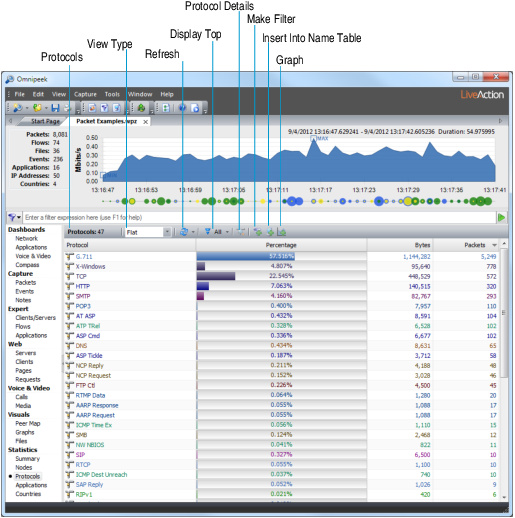Open Network dashboard in sidebar
The width and height of the screenshot is (515, 518).
(x=26, y=239)
